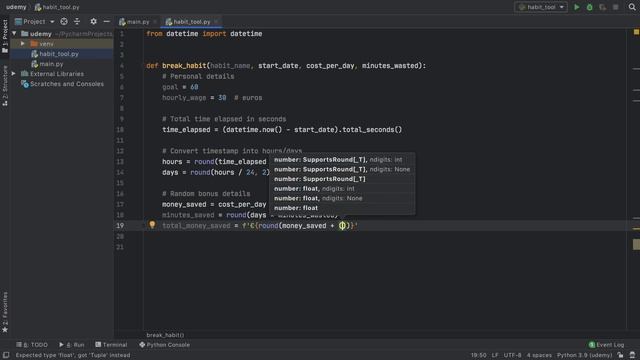Image resolution: width=640 pixels, height=360 pixels.
Task: Open Project panel settings gear
Action: [93, 21]
